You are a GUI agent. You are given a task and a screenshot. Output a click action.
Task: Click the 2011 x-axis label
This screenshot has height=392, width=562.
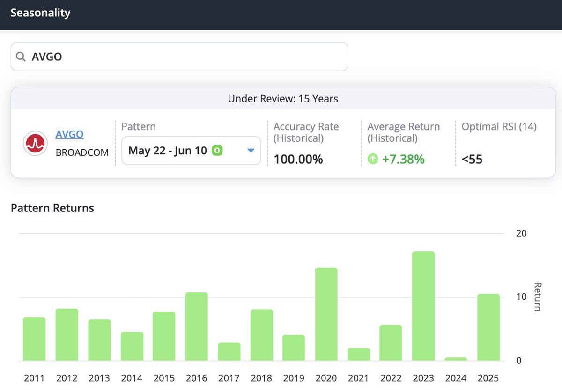click(34, 378)
